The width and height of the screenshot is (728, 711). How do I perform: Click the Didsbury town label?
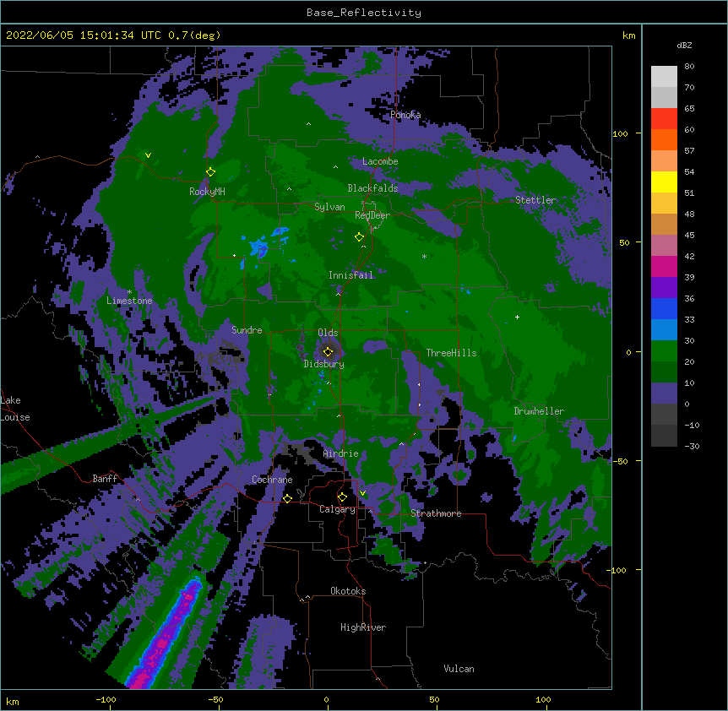tap(323, 364)
